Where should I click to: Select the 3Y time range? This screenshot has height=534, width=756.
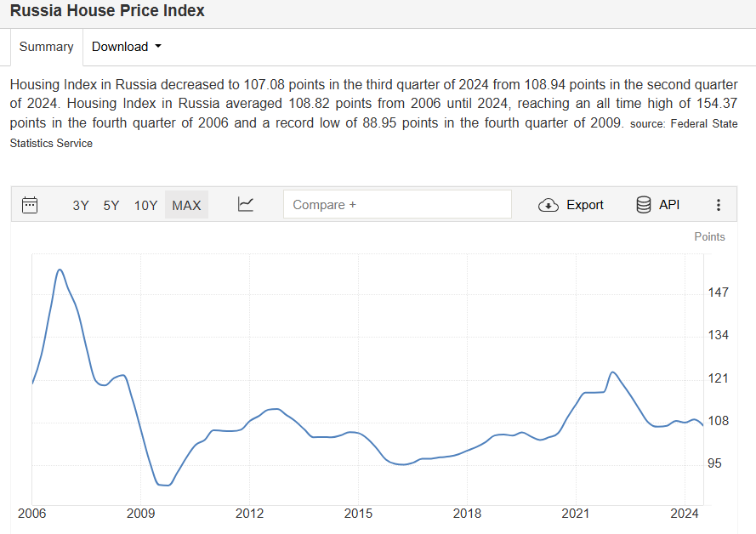click(81, 205)
